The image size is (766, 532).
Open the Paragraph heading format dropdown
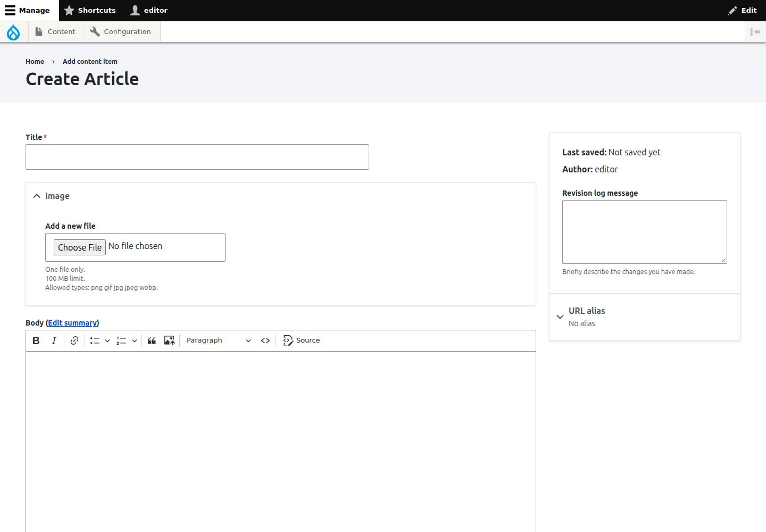click(219, 340)
